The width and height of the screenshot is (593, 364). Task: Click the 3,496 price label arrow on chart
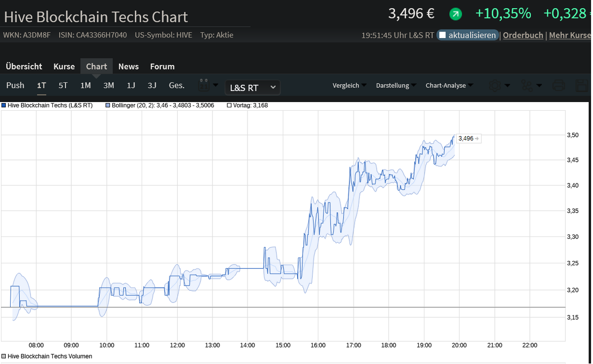[x=476, y=139]
